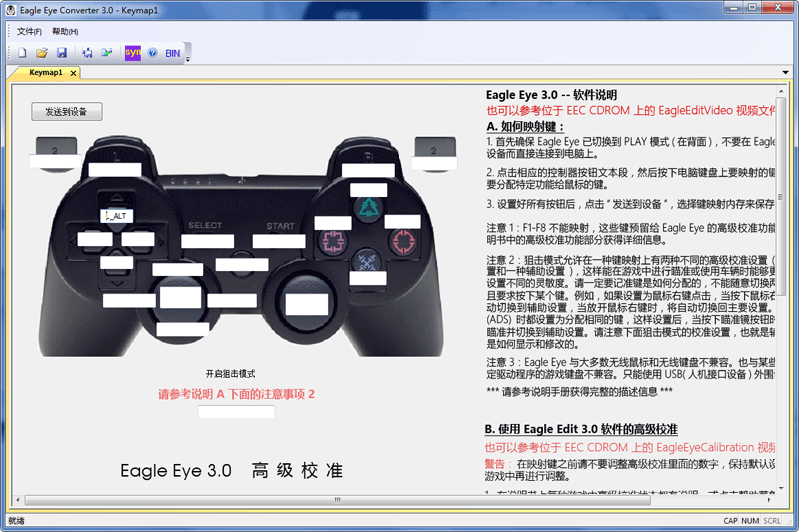Select the left stick center L3 field
This screenshot has height=532, width=799.
tap(181, 297)
